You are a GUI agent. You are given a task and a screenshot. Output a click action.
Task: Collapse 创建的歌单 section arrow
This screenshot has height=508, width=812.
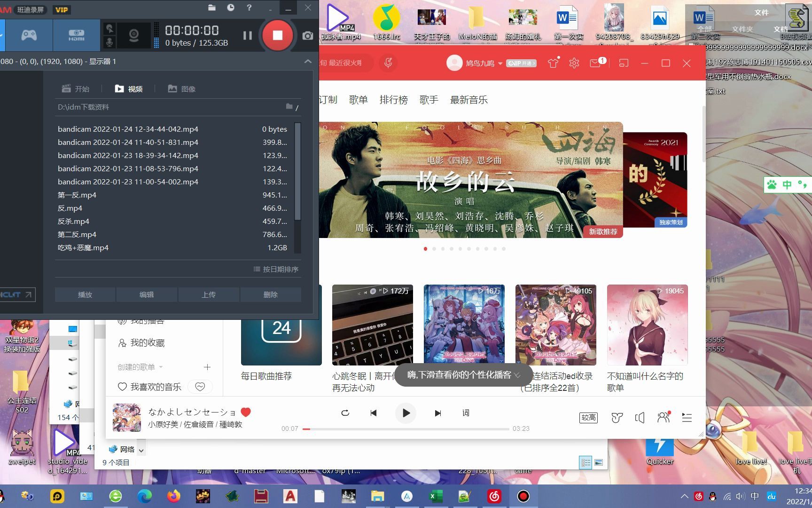pos(161,367)
